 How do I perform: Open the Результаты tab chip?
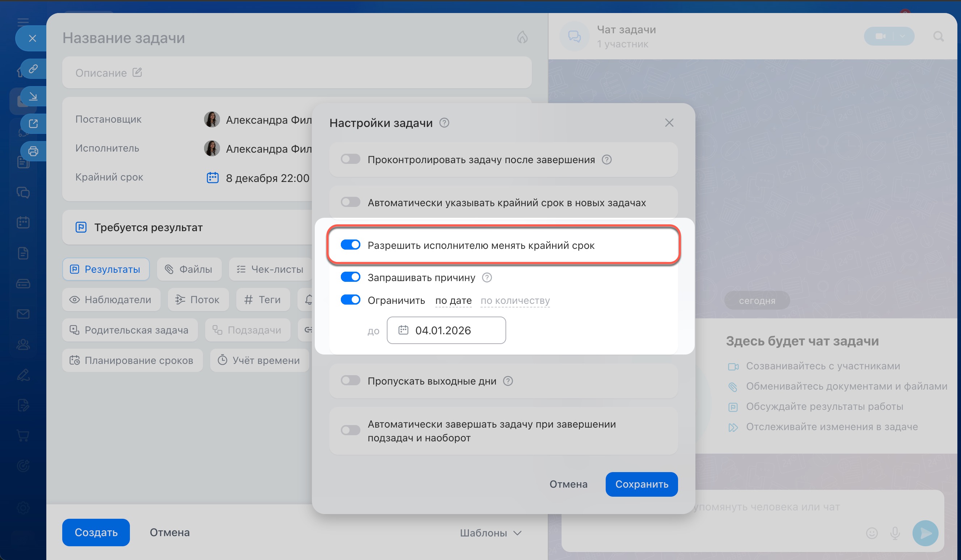[106, 269]
